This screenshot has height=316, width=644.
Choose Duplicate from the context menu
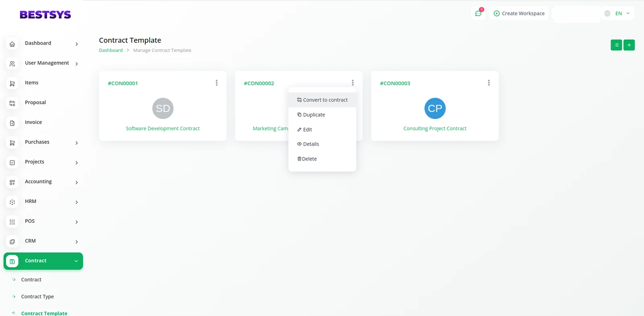tap(314, 115)
